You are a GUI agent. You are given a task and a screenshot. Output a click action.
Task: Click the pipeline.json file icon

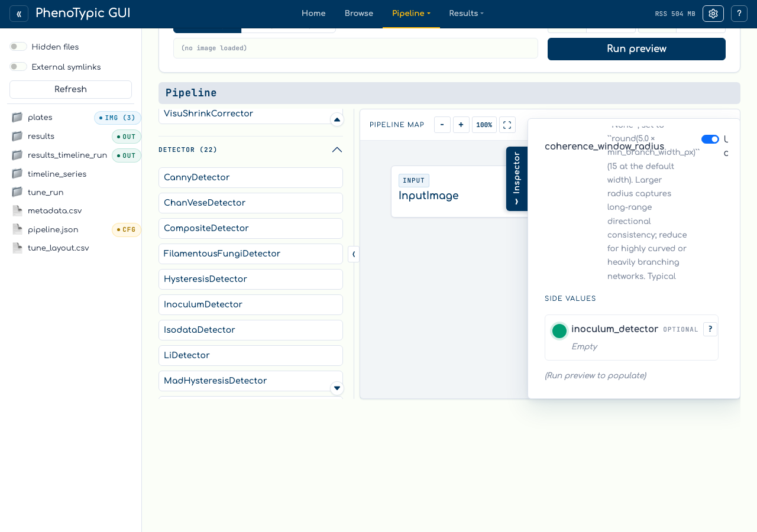(x=17, y=229)
